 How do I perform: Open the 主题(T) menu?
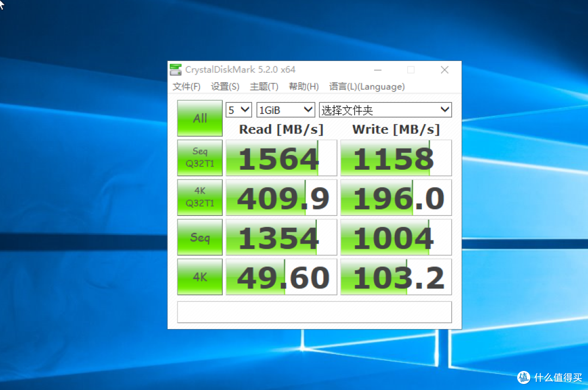[264, 86]
